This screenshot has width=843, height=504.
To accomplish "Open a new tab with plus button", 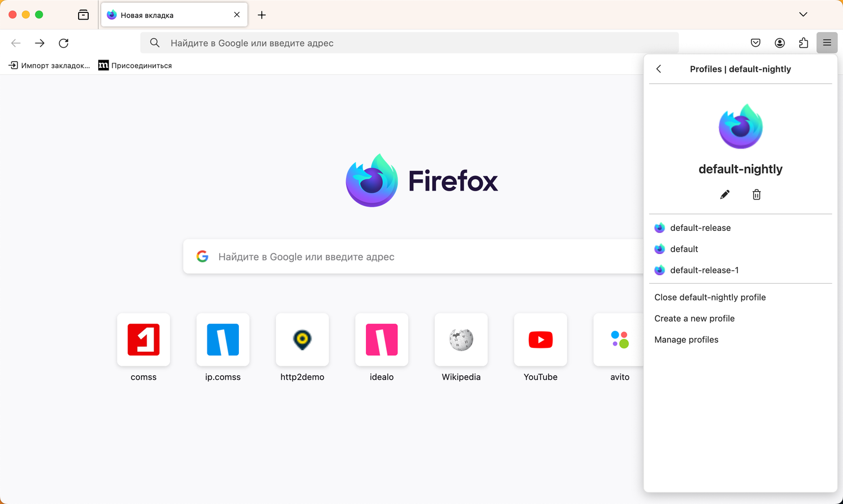I will (x=262, y=15).
